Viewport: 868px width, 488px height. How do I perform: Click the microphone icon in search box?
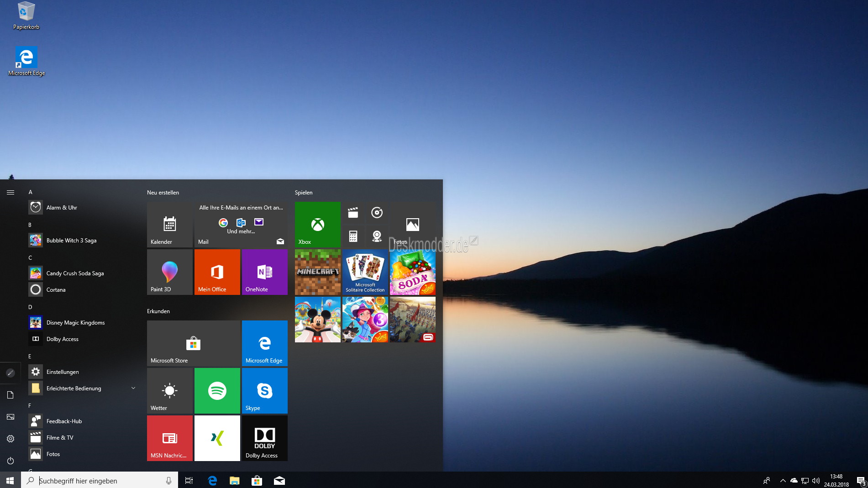[x=168, y=480]
